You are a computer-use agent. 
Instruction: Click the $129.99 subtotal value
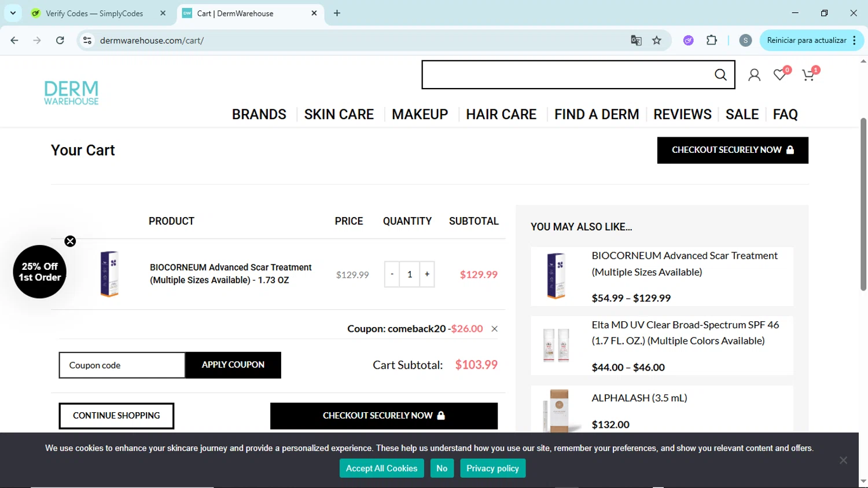(479, 274)
